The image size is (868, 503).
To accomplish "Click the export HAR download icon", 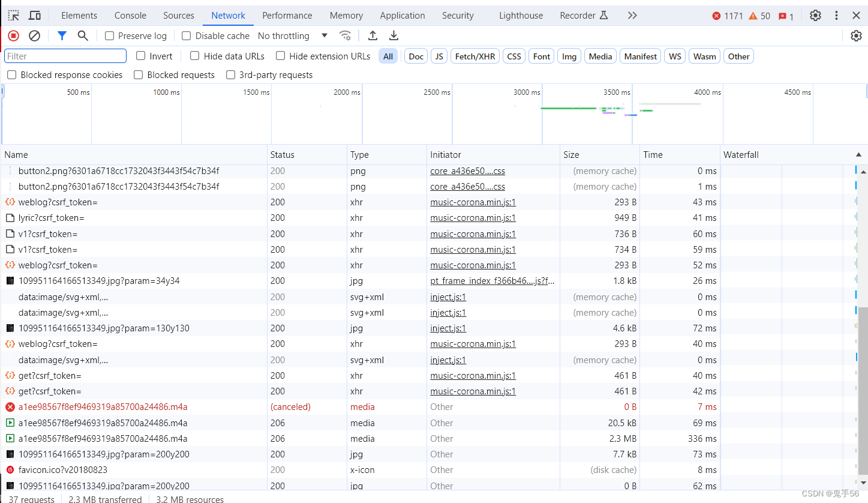I will (394, 36).
